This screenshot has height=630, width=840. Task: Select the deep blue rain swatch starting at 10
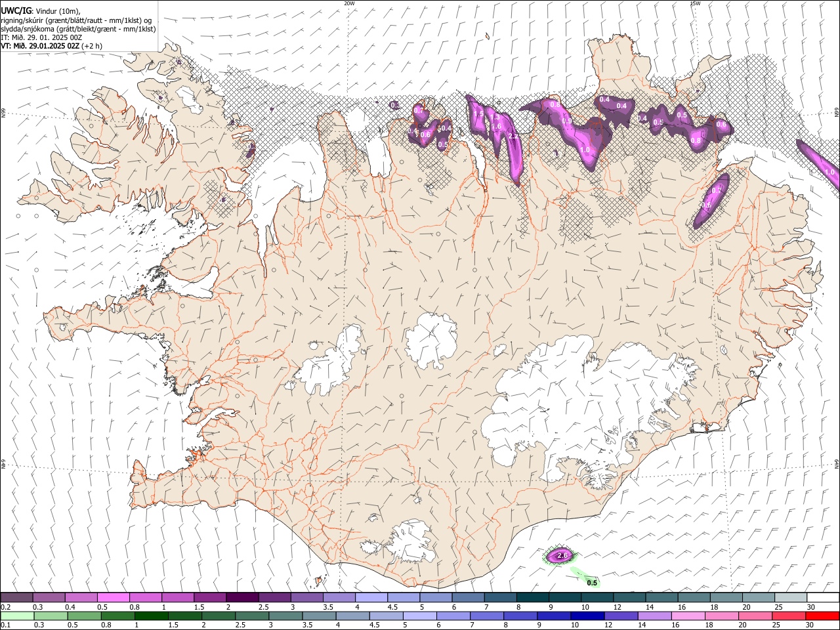tap(587, 616)
